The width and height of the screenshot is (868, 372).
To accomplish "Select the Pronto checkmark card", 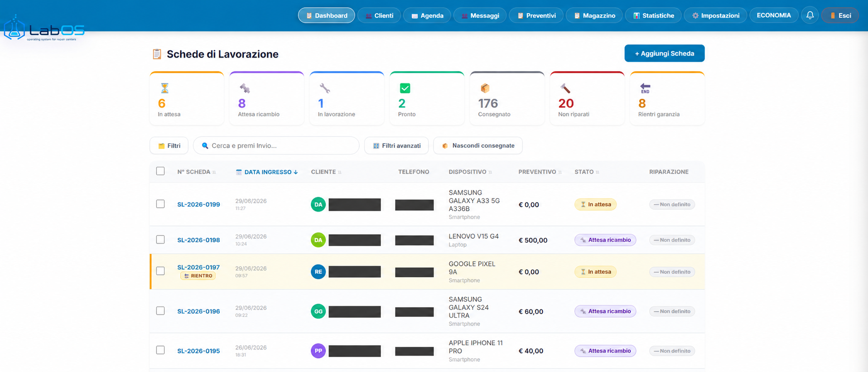I will coord(427,98).
